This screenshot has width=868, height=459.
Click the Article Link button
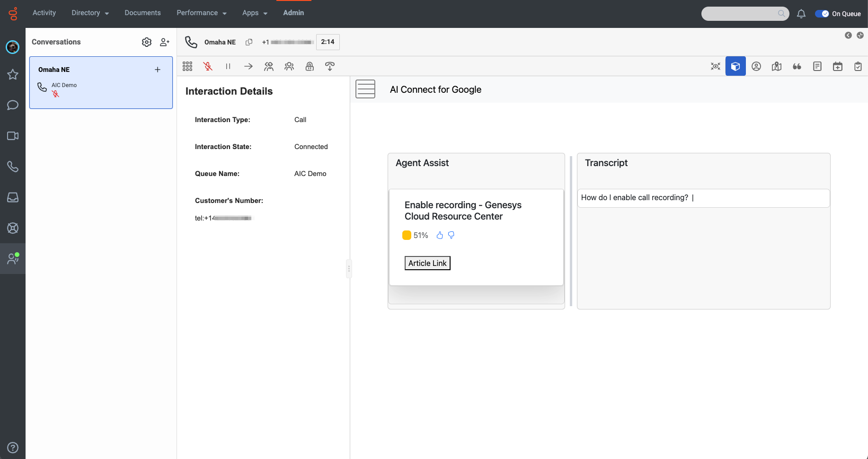[x=427, y=263]
